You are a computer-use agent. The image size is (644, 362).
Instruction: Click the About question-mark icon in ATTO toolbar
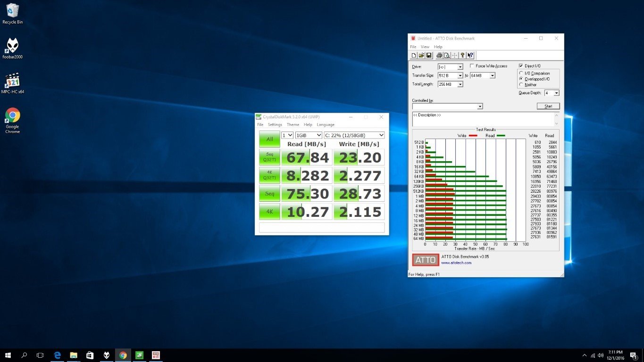click(x=462, y=55)
